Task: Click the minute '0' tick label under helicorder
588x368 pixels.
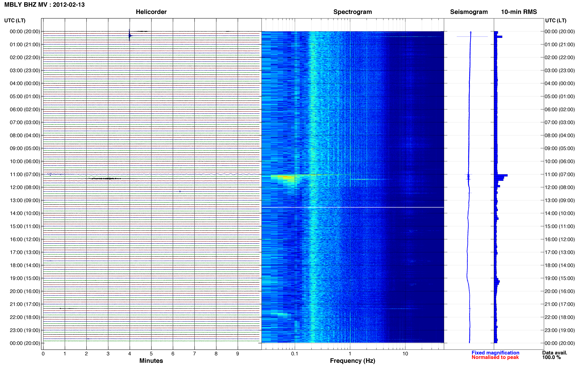Action: coord(43,354)
